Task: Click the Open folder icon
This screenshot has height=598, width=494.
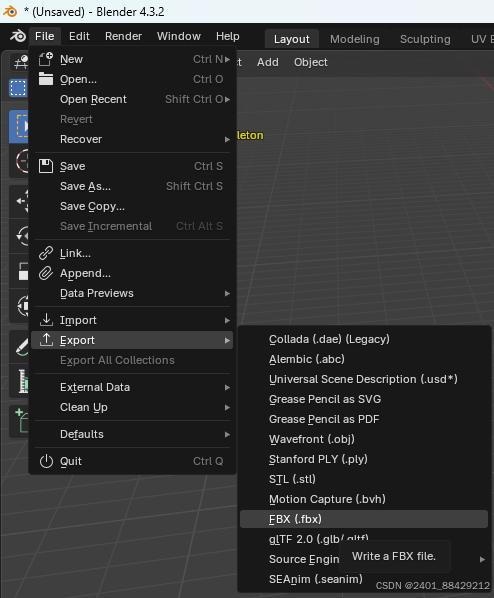Action: (46, 79)
